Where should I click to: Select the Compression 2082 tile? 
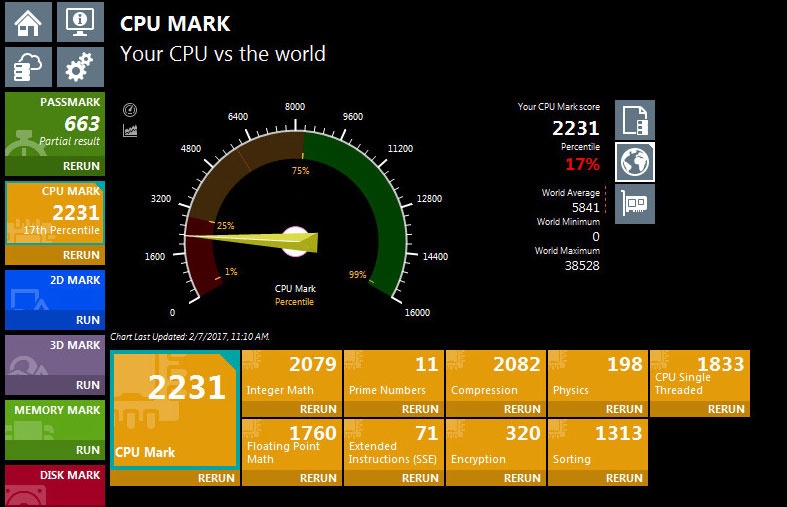click(x=496, y=376)
